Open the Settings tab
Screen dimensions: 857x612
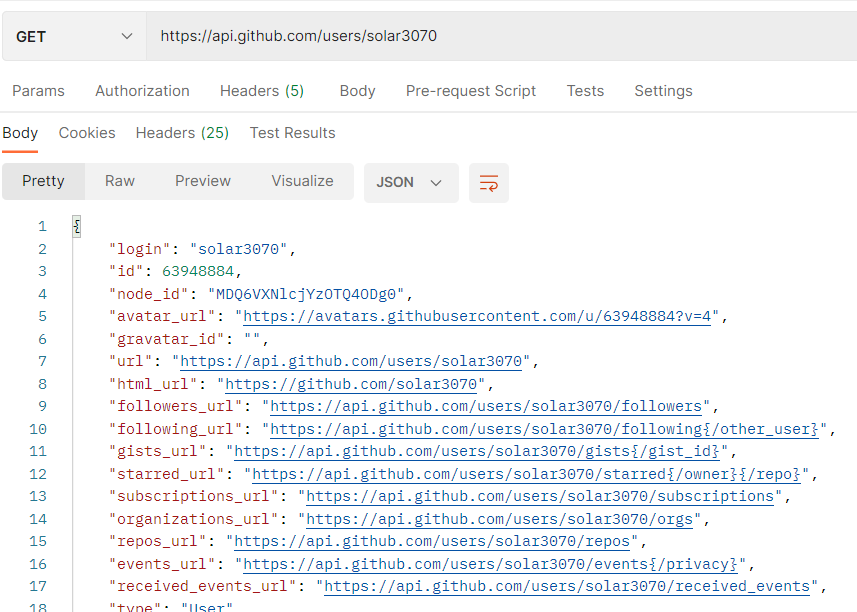663,91
